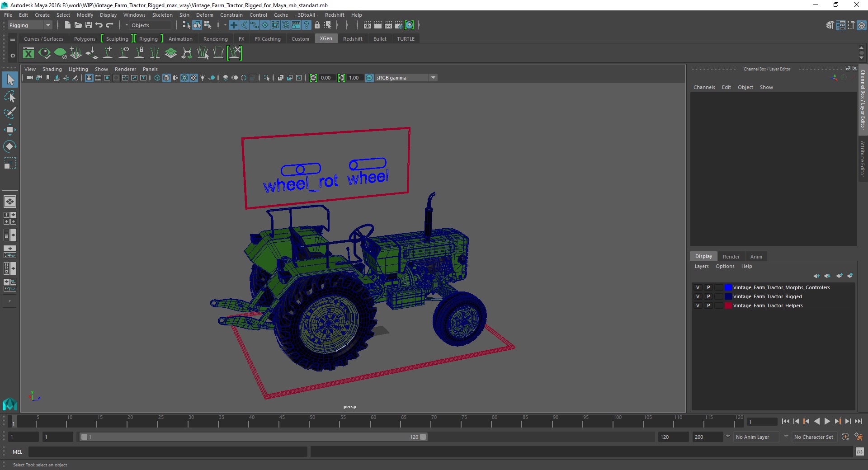Click Go to Start of playback range
Image resolution: width=868 pixels, height=470 pixels.
point(785,421)
